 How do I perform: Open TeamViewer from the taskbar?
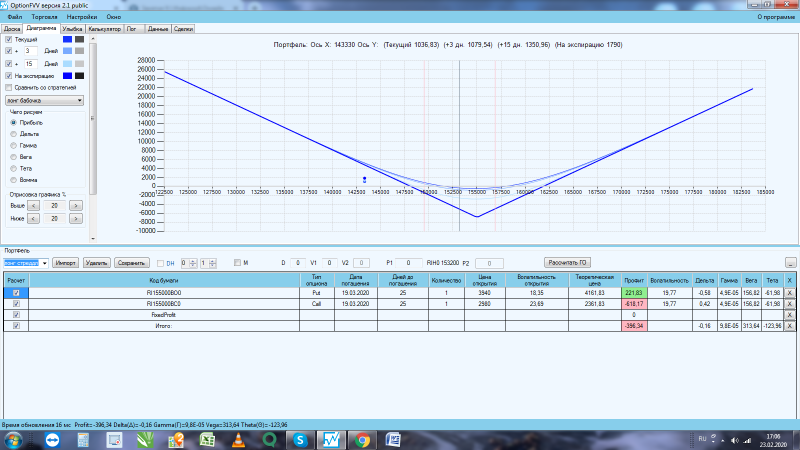52,440
